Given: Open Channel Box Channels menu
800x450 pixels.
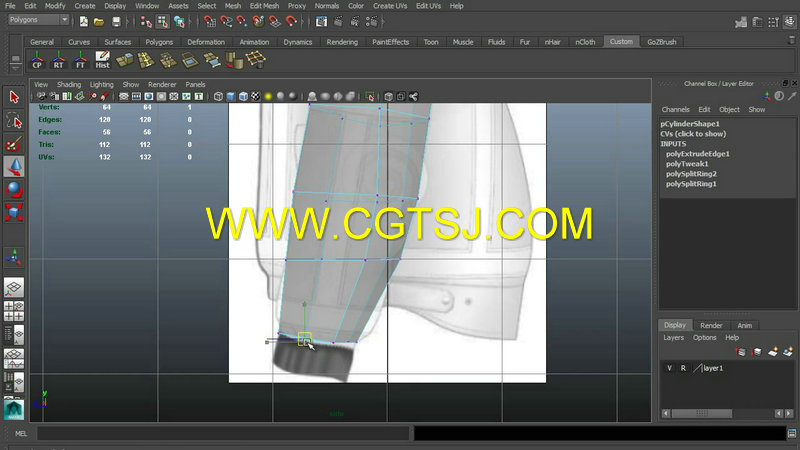Looking at the screenshot, I should click(x=675, y=110).
